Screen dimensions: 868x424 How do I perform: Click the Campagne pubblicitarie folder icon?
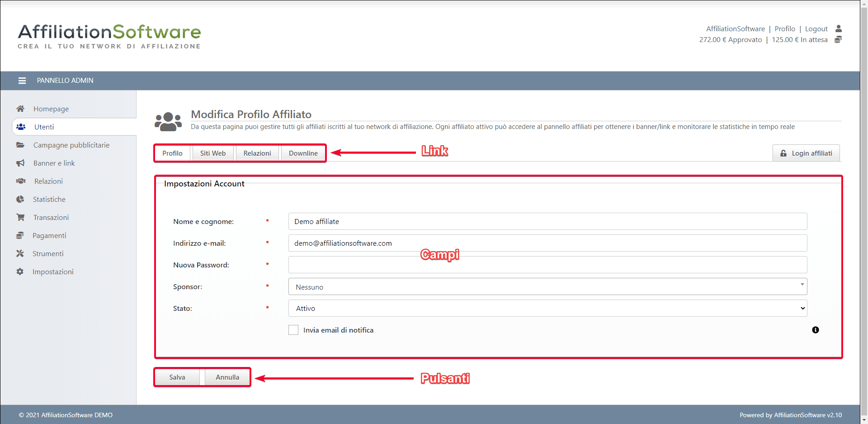pyautogui.click(x=20, y=145)
